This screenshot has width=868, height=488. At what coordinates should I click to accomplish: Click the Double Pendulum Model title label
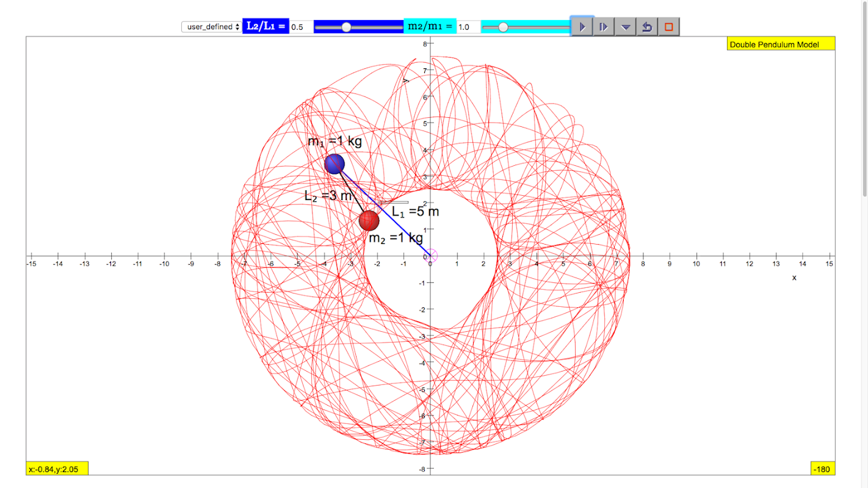tap(781, 44)
